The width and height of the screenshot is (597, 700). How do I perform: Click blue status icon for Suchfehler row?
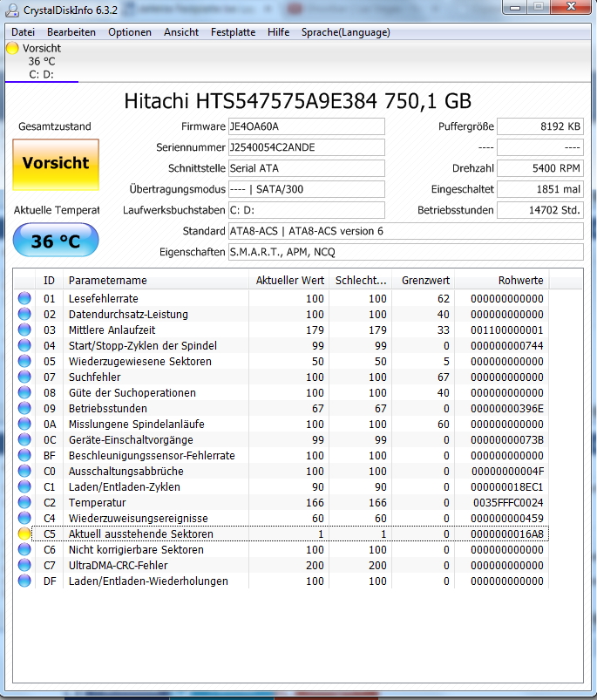click(24, 377)
